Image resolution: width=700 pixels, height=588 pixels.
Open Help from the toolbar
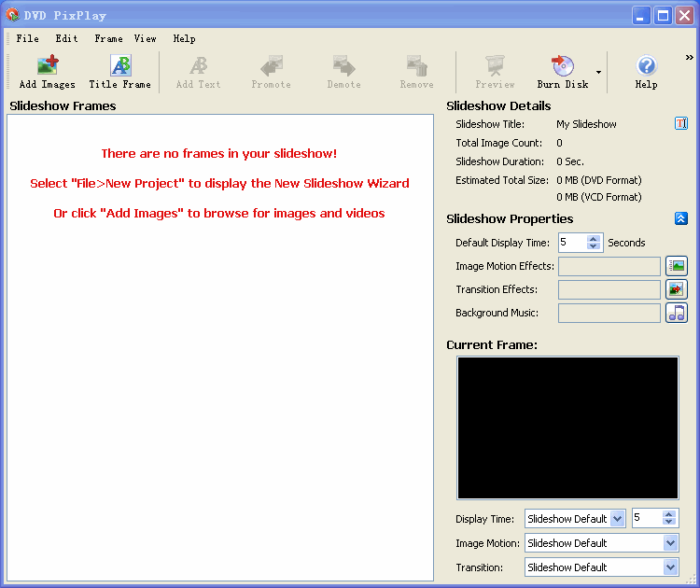[646, 67]
